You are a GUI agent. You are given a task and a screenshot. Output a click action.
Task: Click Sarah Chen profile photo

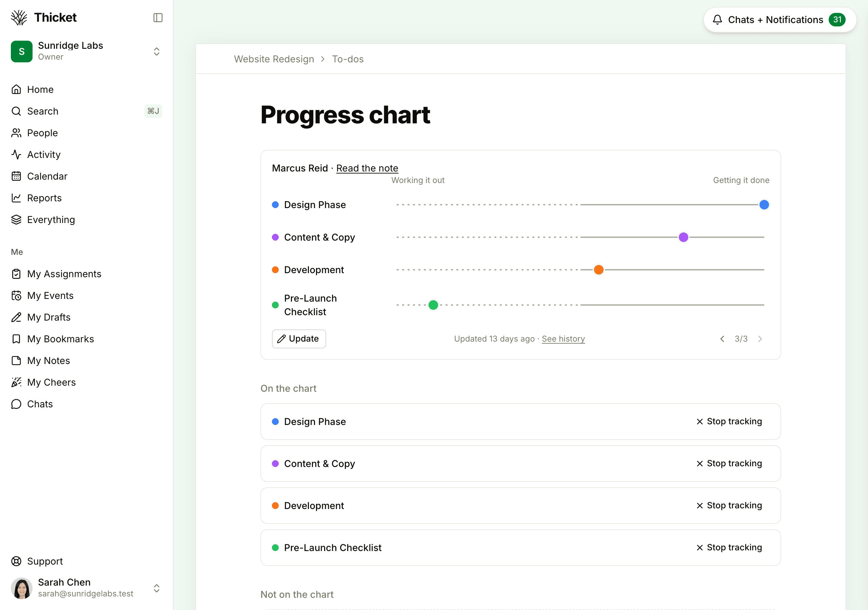pyautogui.click(x=22, y=588)
